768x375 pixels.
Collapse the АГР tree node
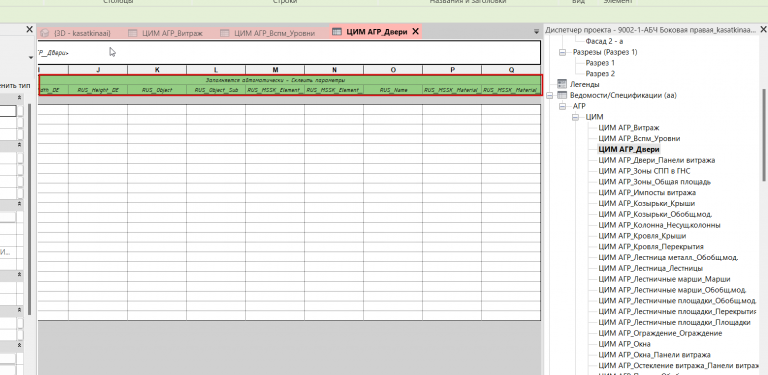tap(562, 106)
